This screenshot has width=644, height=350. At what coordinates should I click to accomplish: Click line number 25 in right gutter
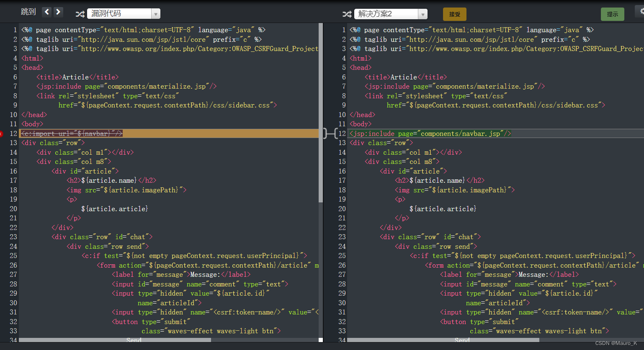point(342,256)
